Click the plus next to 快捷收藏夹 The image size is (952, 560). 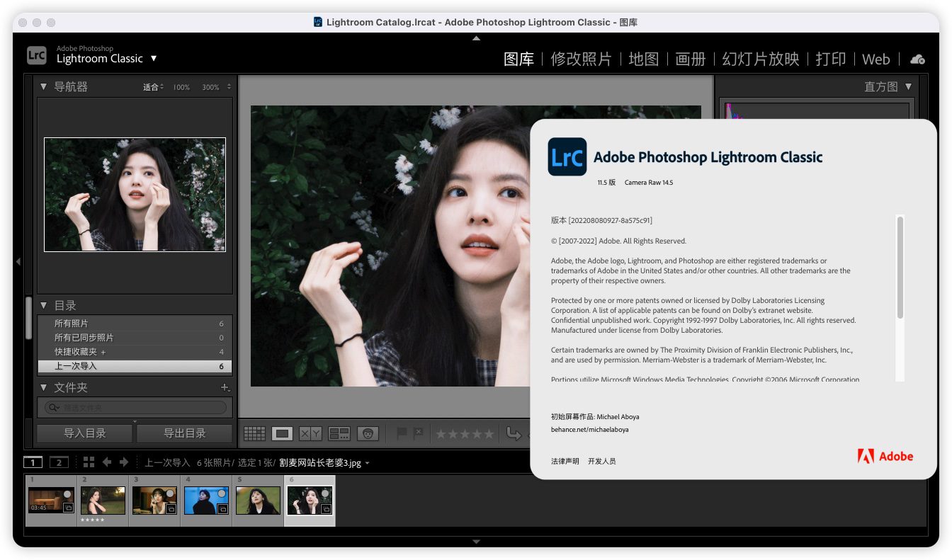tap(103, 352)
